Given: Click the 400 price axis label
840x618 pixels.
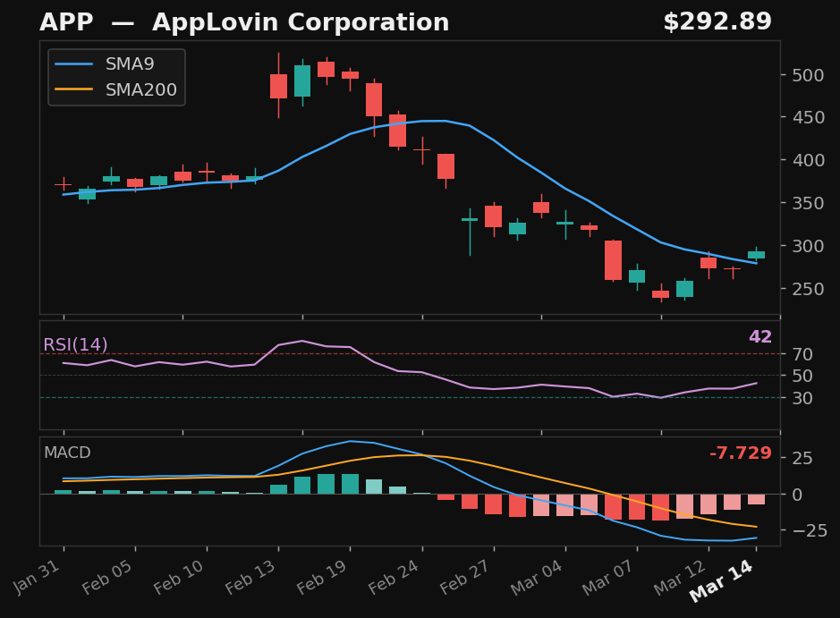Looking at the screenshot, I should click(809, 160).
